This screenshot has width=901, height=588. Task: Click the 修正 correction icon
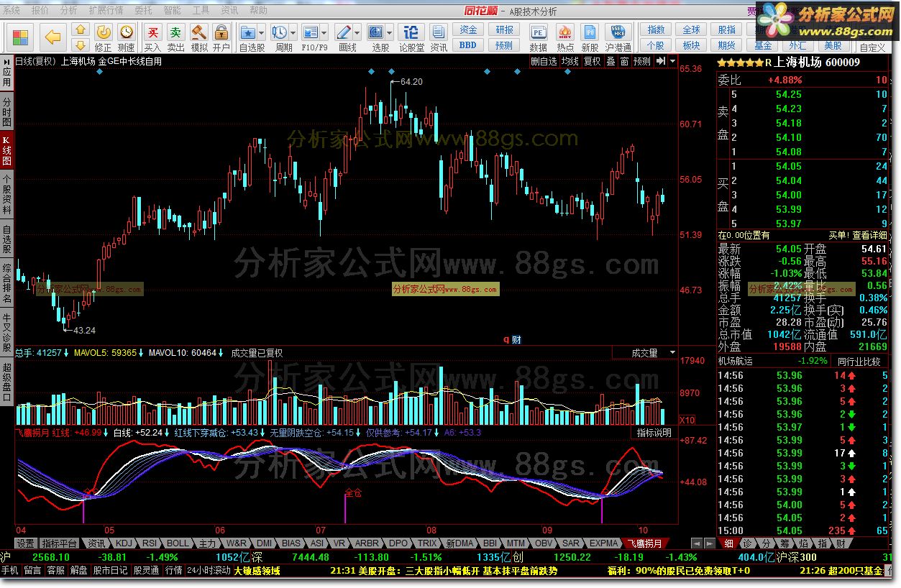[104, 38]
